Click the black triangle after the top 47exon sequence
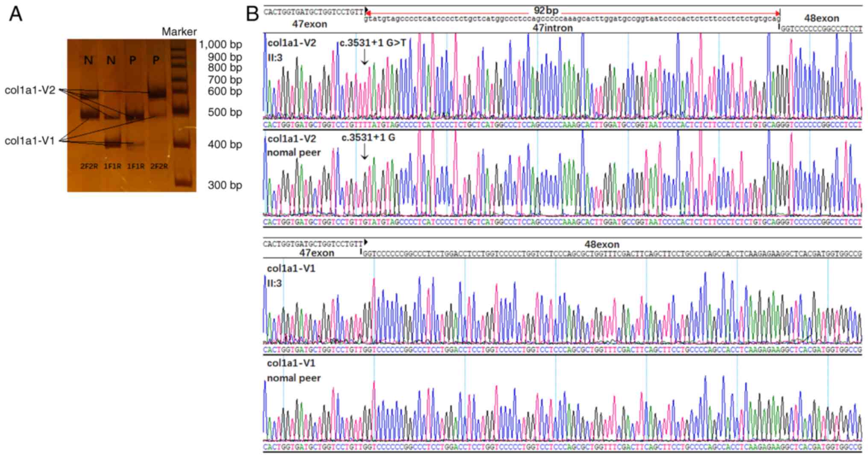 pos(366,9)
